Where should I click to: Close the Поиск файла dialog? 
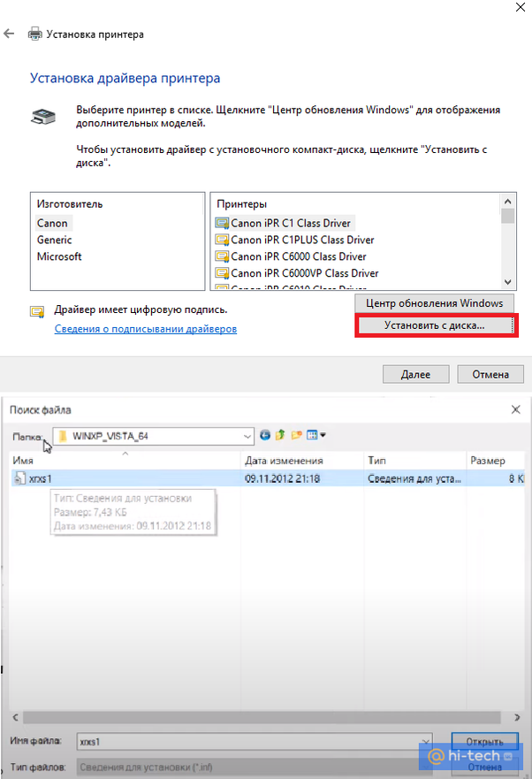(x=515, y=409)
